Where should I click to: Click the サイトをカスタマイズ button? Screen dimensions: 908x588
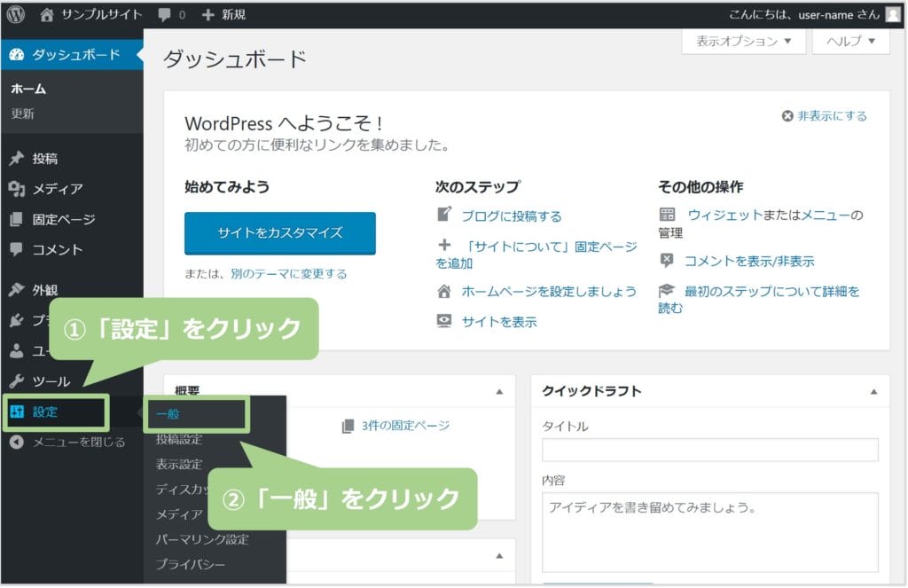tap(280, 233)
